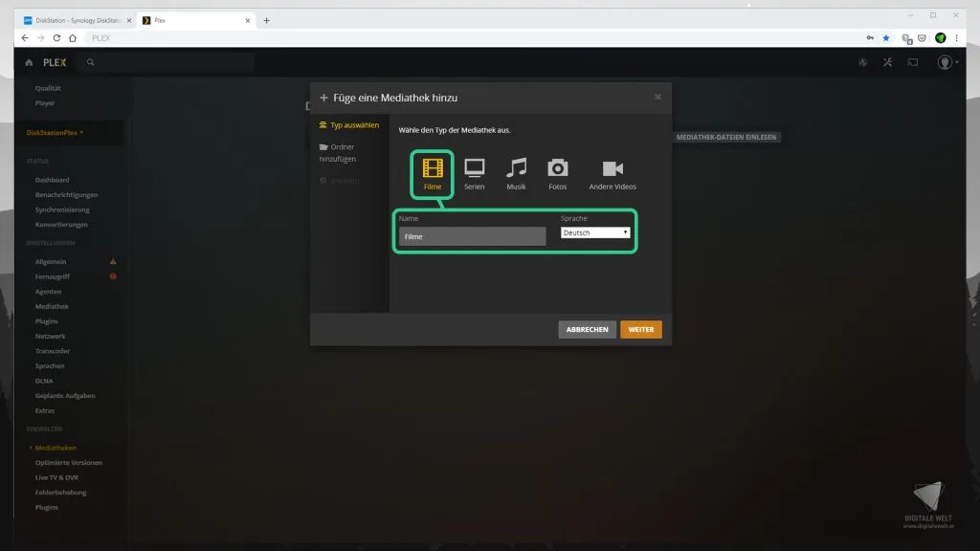This screenshot has width=980, height=551.
Task: Click the Name field containing Filme
Action: (x=472, y=236)
